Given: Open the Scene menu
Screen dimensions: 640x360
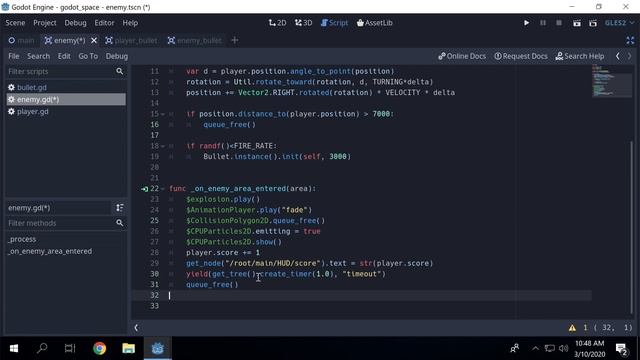Looking at the screenshot, I should tap(15, 23).
